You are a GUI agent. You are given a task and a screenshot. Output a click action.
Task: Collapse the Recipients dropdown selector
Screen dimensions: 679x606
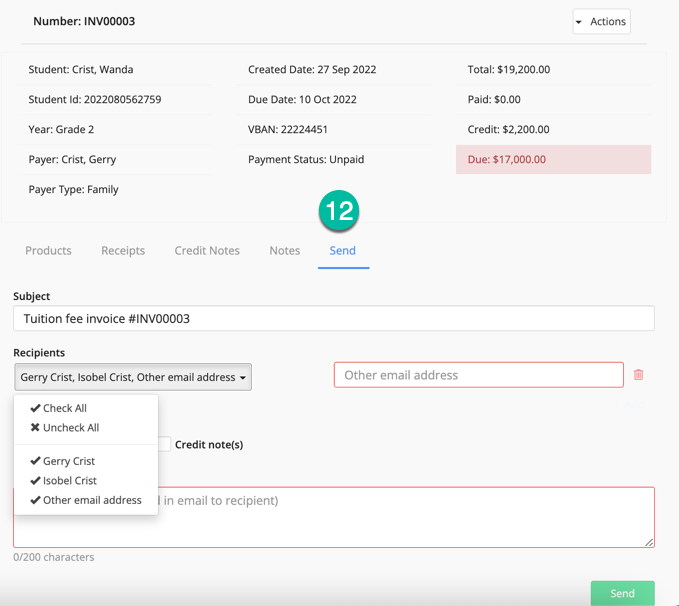click(133, 377)
